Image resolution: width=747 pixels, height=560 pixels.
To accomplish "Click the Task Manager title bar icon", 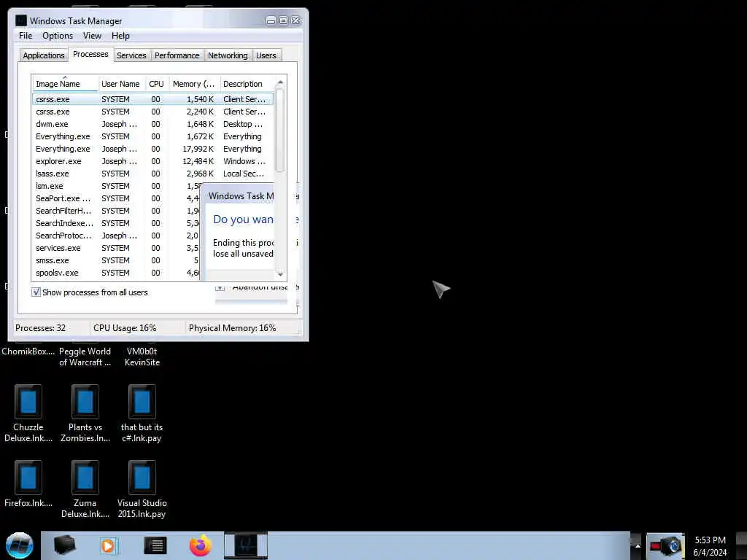I will coord(21,20).
